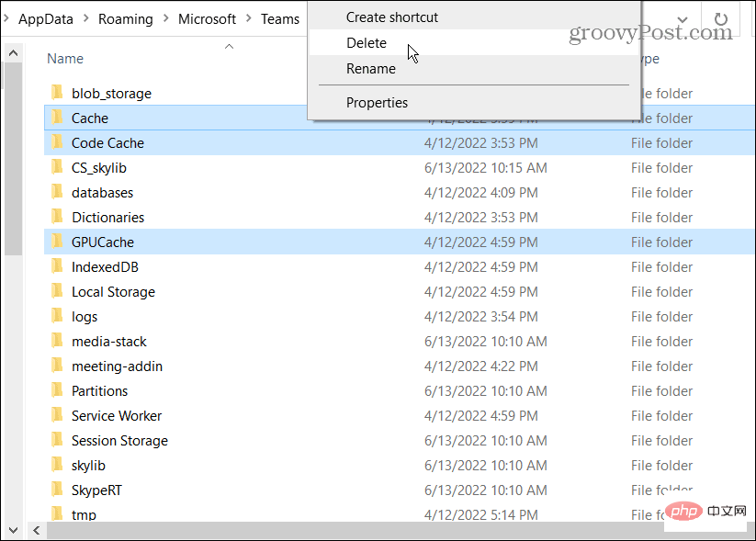Click databases date 4/12/2022 4:09 PM

tap(480, 192)
